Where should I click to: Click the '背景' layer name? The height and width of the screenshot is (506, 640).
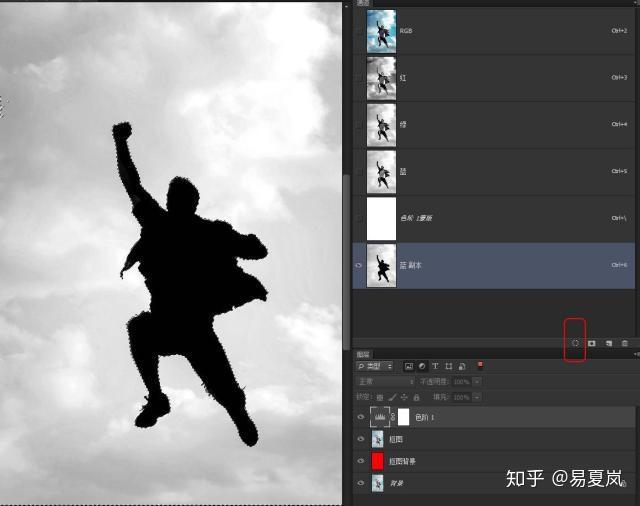396,483
